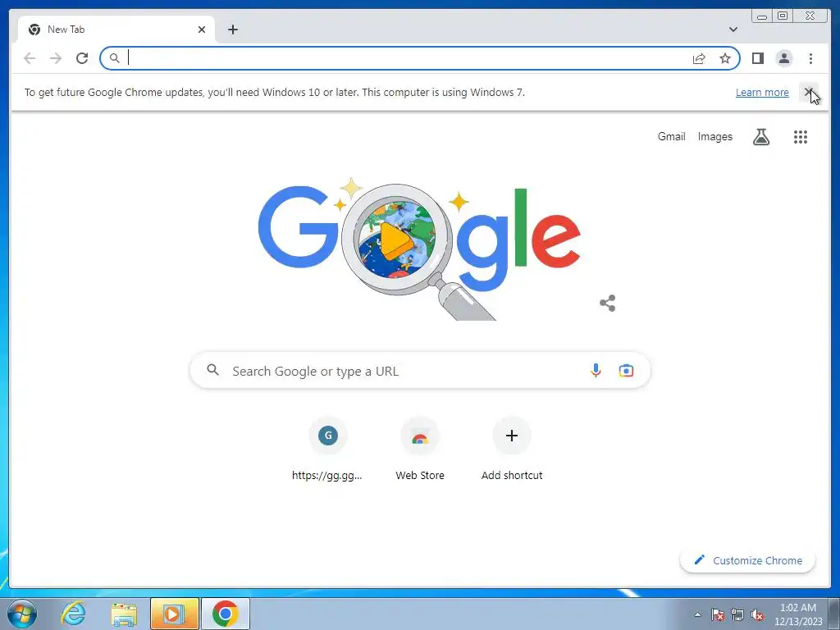Click the network tray icon

click(x=737, y=614)
